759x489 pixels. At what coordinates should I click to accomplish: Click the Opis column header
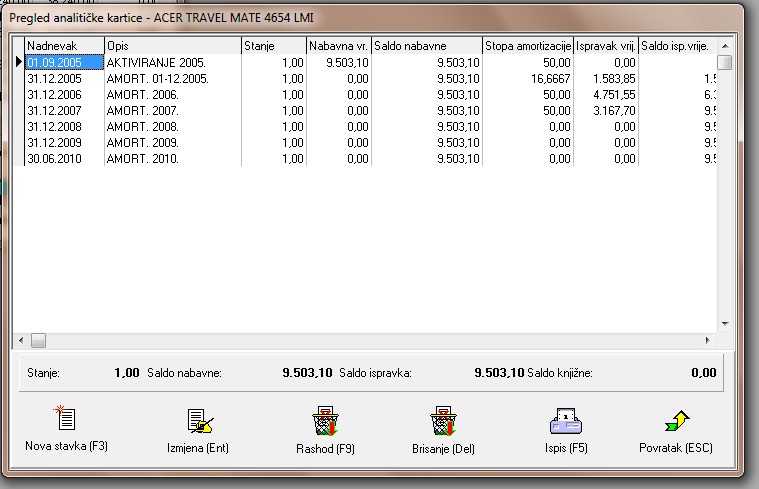coord(173,46)
